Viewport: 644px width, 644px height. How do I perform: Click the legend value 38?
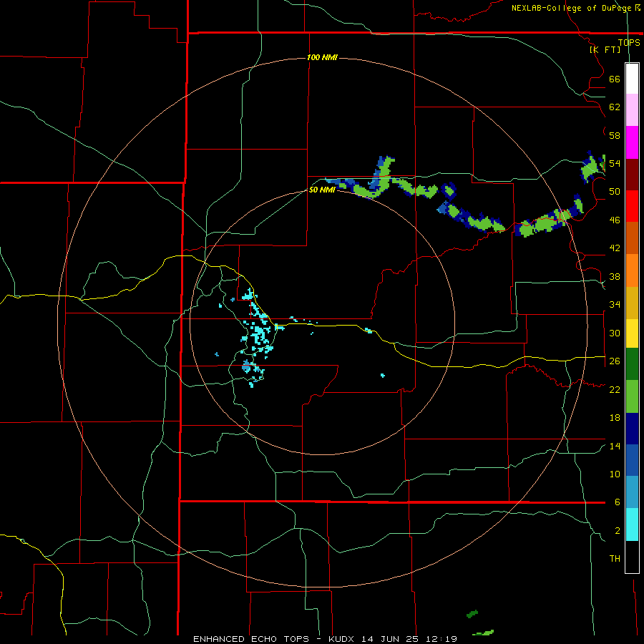(x=615, y=276)
